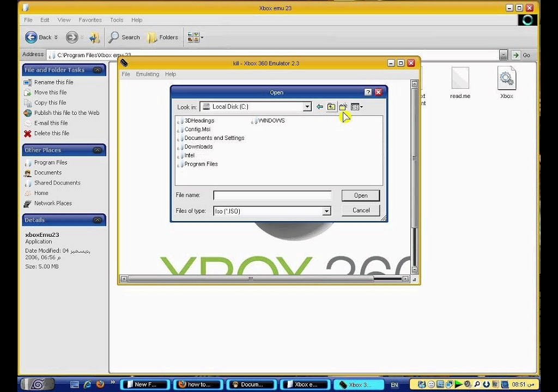Click the Open dialog's question mark help button

pos(368,93)
